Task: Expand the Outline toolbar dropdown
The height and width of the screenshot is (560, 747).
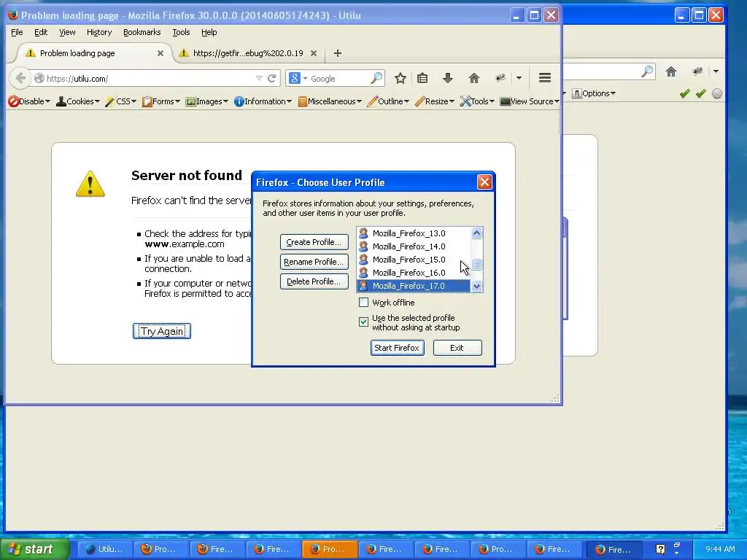Action: tap(388, 101)
